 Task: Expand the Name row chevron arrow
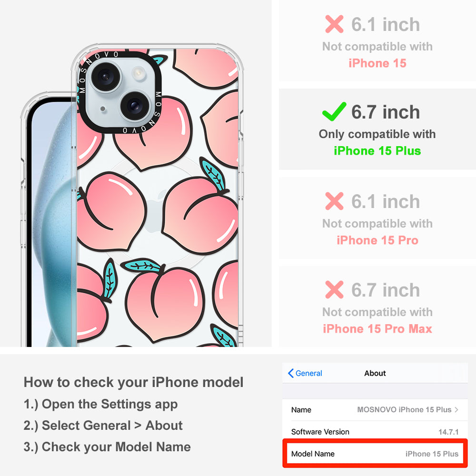pos(456,409)
